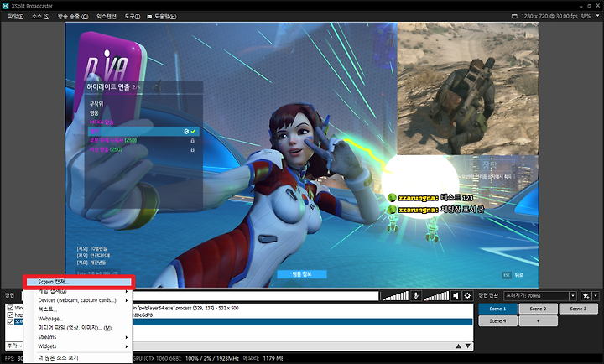Click the resolution display icon

[x=514, y=16]
